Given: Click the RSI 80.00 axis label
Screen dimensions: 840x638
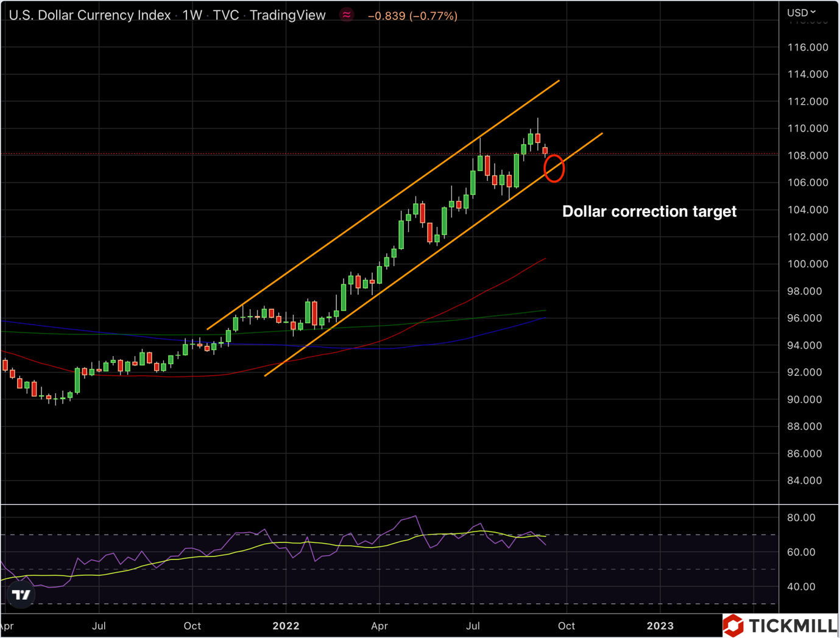Looking at the screenshot, I should (x=801, y=517).
